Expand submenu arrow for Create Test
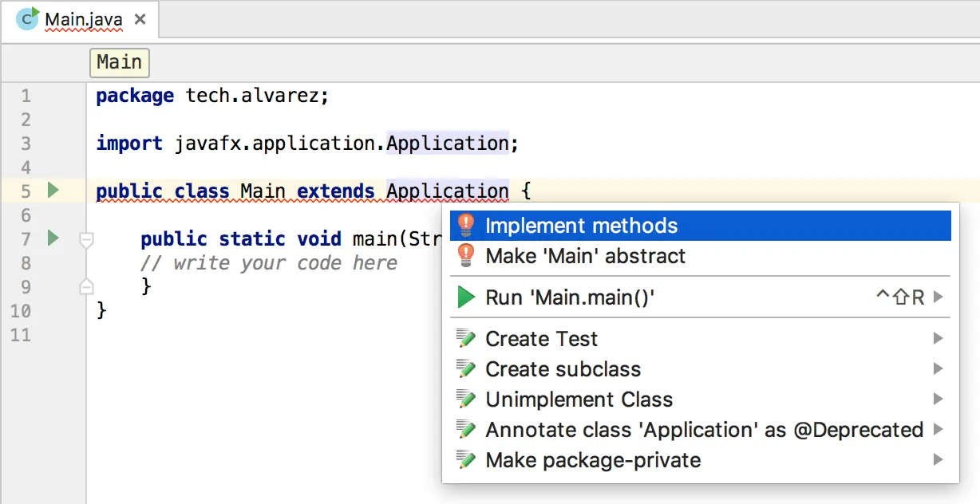This screenshot has height=504, width=980. [x=939, y=339]
